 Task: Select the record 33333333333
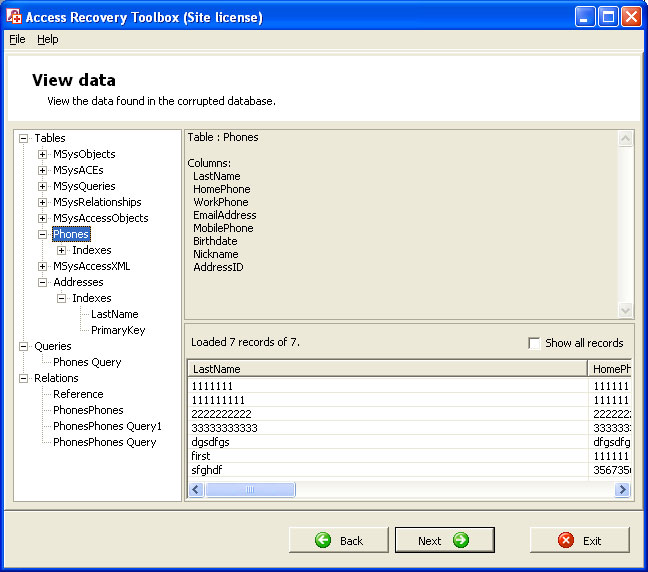[388, 428]
